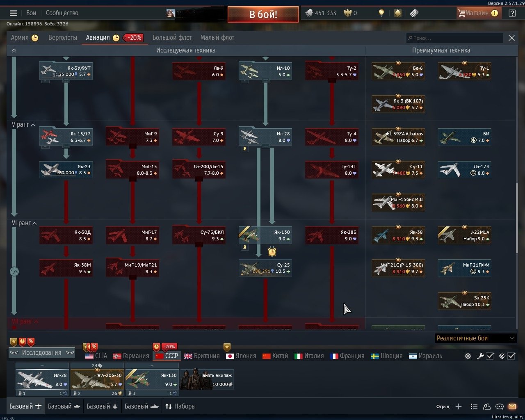Image resolution: width=525 pixels, height=420 pixels.
Task: Collapse the VII ранг section
Action: click(25, 322)
